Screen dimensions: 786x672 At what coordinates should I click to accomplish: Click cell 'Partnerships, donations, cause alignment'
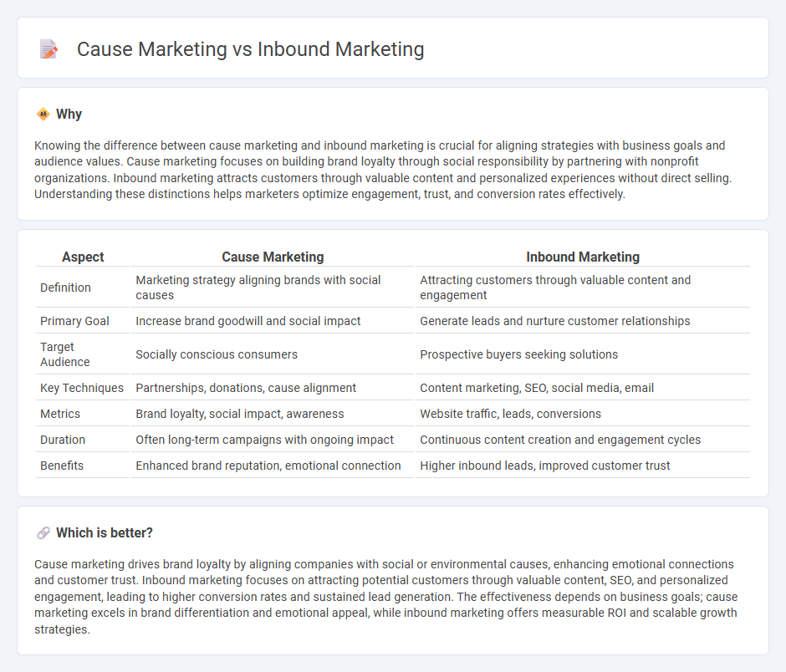[x=273, y=387]
